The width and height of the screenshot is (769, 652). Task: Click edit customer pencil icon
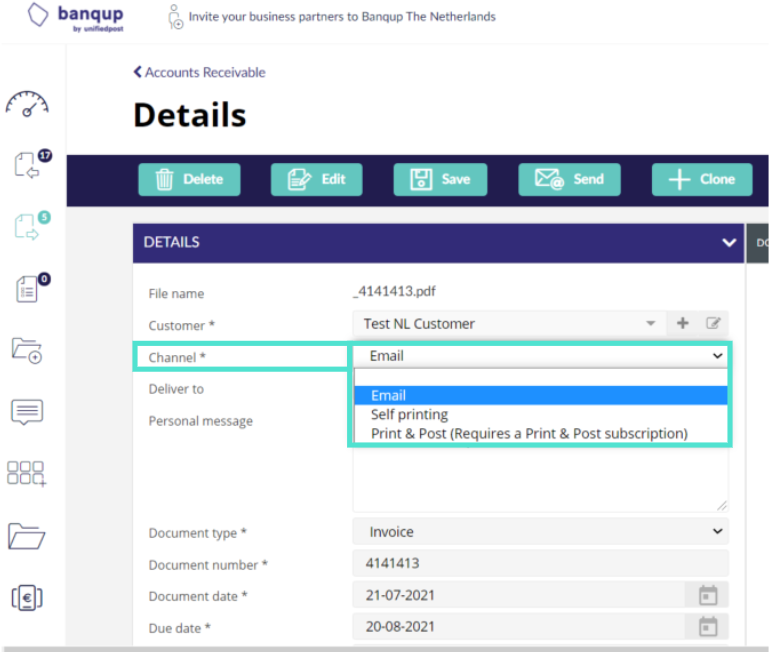click(x=713, y=323)
